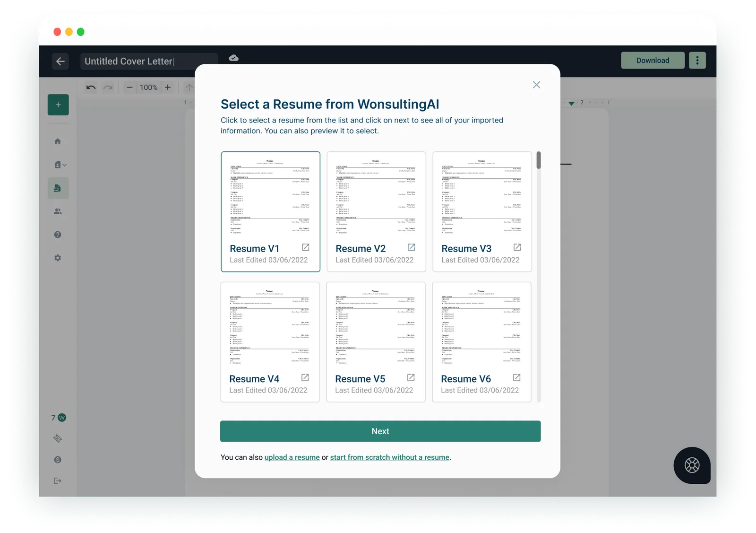This screenshot has height=533, width=756.
Task: Check the cloud saved status icon
Action: pos(233,58)
